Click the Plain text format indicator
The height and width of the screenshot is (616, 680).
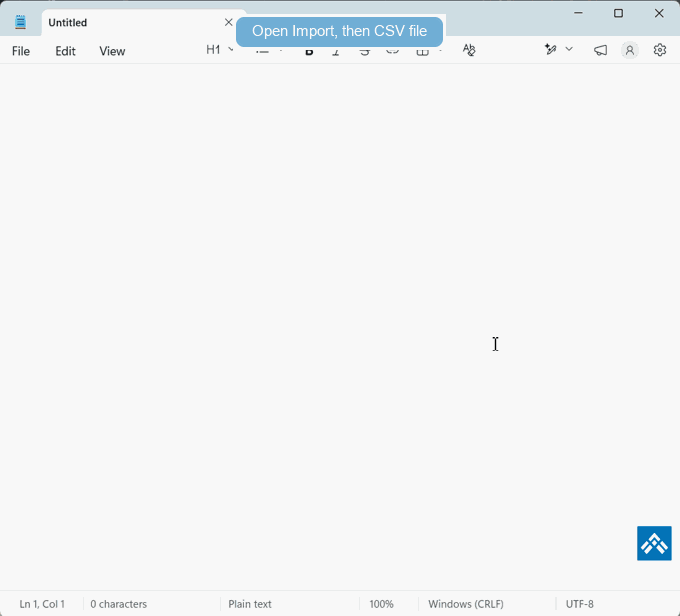click(x=250, y=604)
